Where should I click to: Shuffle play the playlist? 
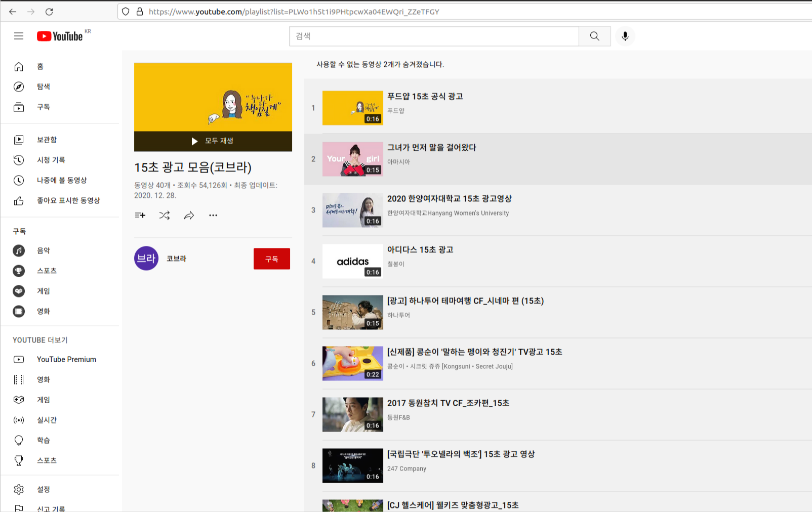pos(165,216)
